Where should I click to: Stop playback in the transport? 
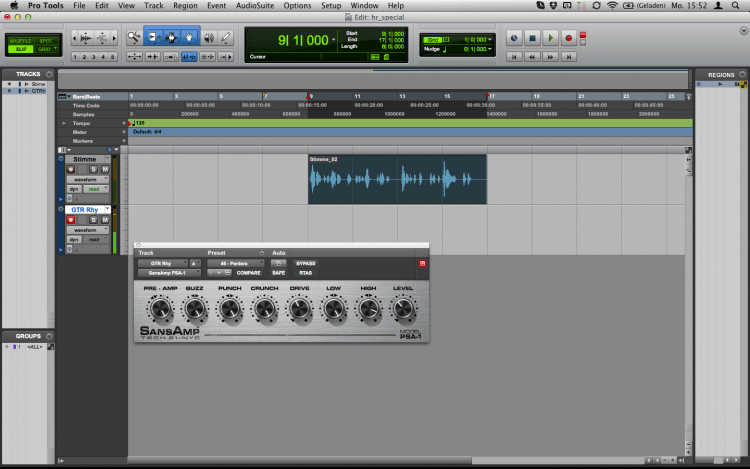coord(532,38)
